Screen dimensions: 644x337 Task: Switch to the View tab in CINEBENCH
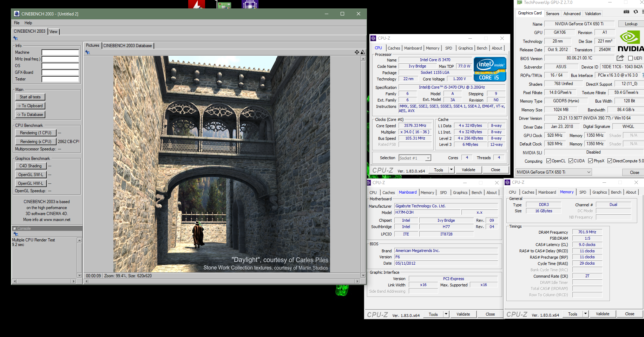tap(53, 32)
